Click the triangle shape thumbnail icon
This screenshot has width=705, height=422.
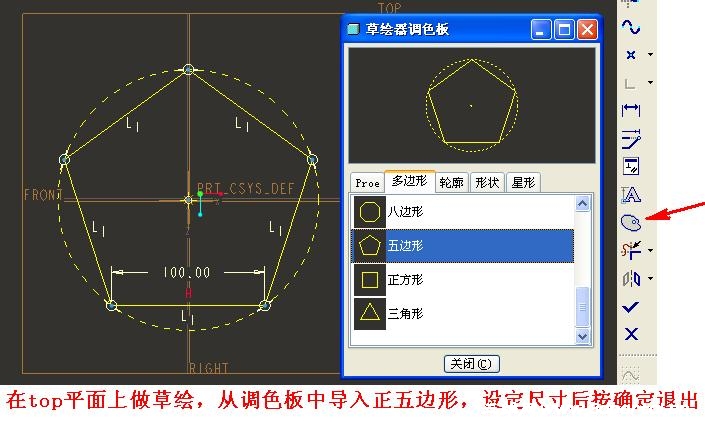(370, 313)
